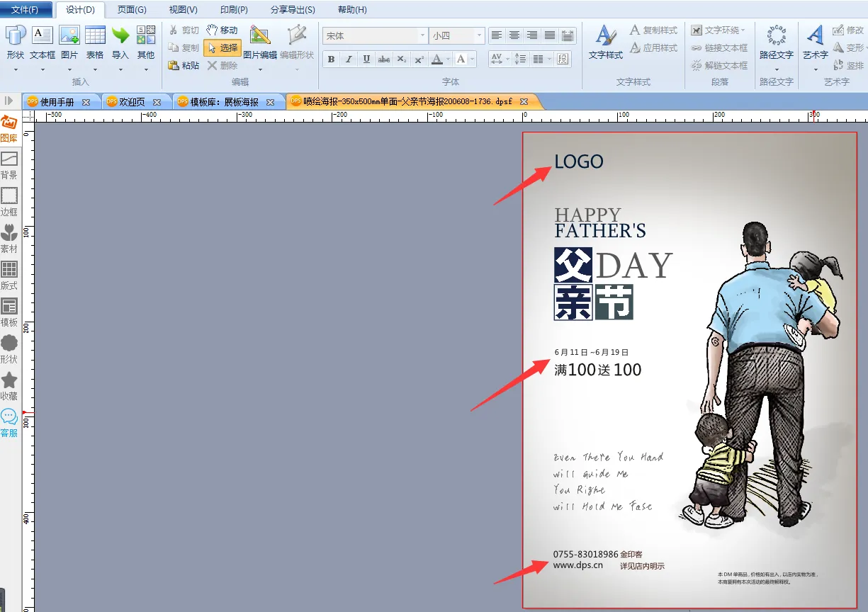Expand the 小四 font size dropdown

(480, 35)
